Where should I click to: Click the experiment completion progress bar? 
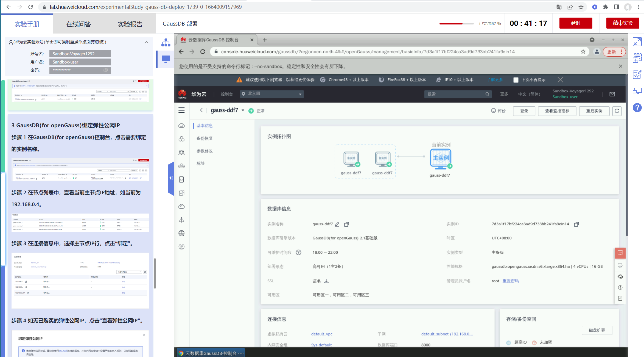tap(456, 24)
